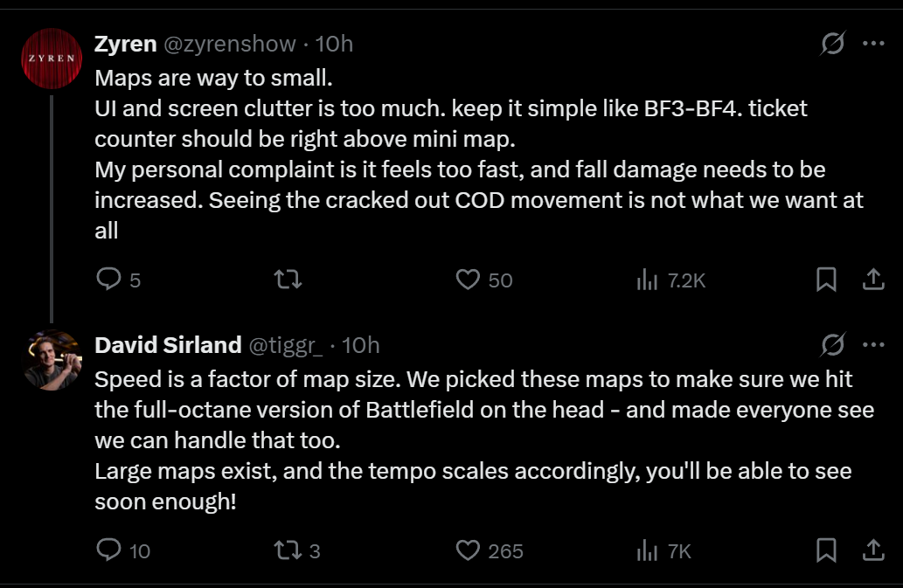Open Grok icon on Zyren's tweet
The height and width of the screenshot is (588, 903).
(833, 43)
